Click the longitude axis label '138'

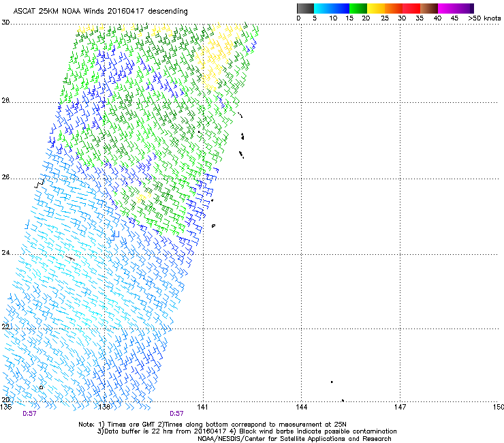104,407
